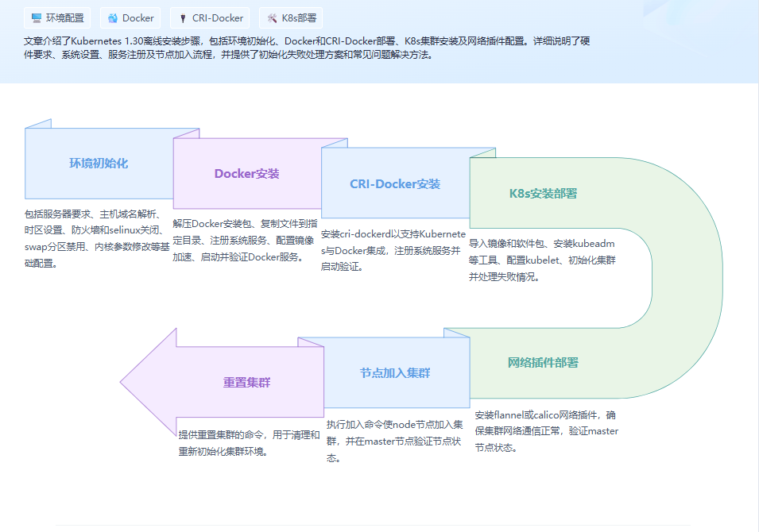This screenshot has width=759, height=532.
Task: Click the CRI-Docker安装 flow step
Action: pos(395,183)
